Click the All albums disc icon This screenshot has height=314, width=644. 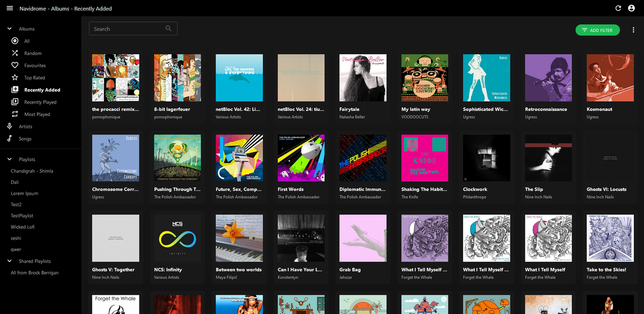[14, 41]
